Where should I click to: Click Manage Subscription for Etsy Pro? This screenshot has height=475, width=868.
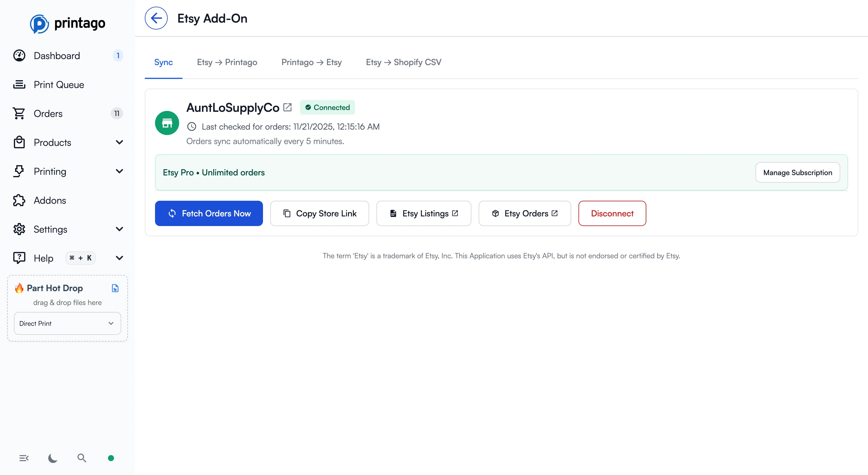pos(797,172)
